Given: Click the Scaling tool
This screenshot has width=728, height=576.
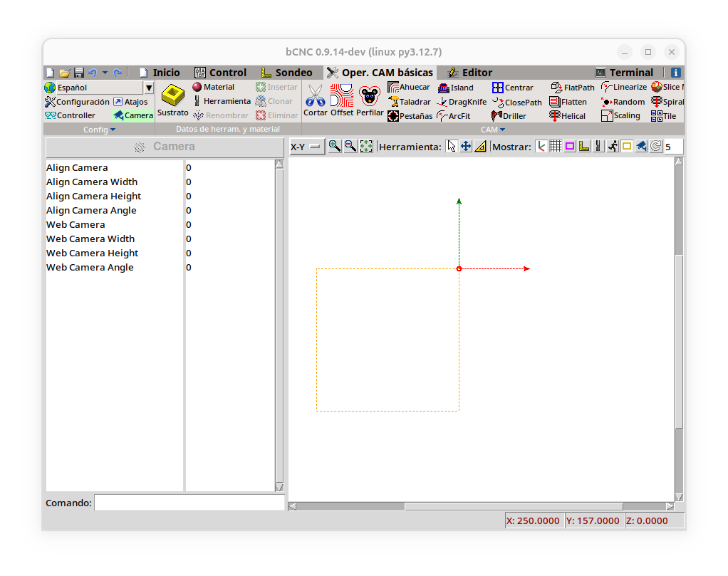Looking at the screenshot, I should pos(620,115).
